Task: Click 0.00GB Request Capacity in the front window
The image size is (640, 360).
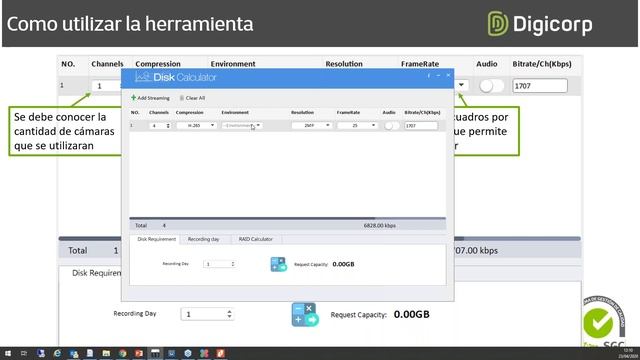Action: (x=343, y=264)
